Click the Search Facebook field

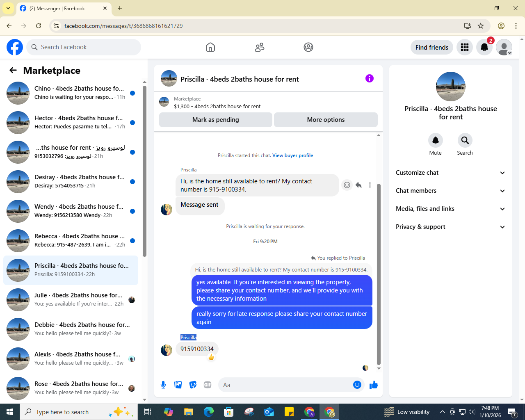click(84, 47)
